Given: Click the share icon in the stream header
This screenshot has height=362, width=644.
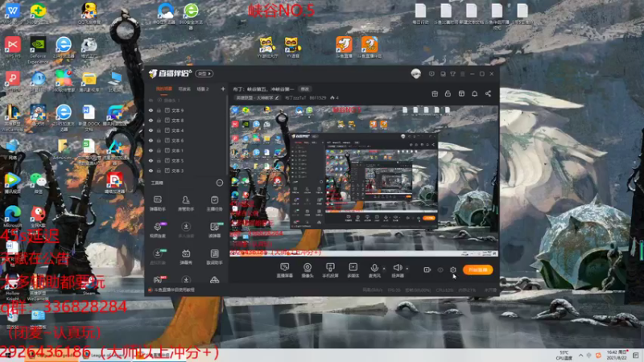Looking at the screenshot, I should click(x=488, y=94).
